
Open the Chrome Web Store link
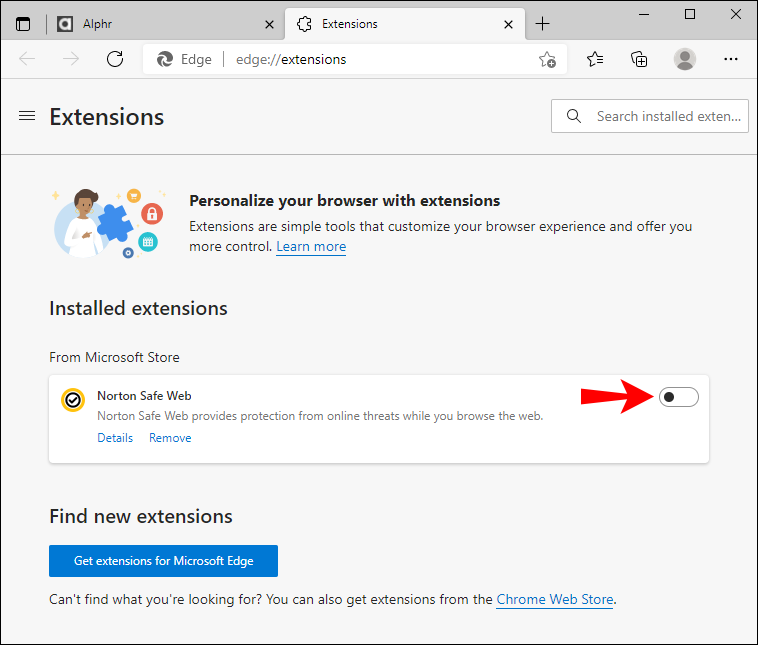[555, 600]
